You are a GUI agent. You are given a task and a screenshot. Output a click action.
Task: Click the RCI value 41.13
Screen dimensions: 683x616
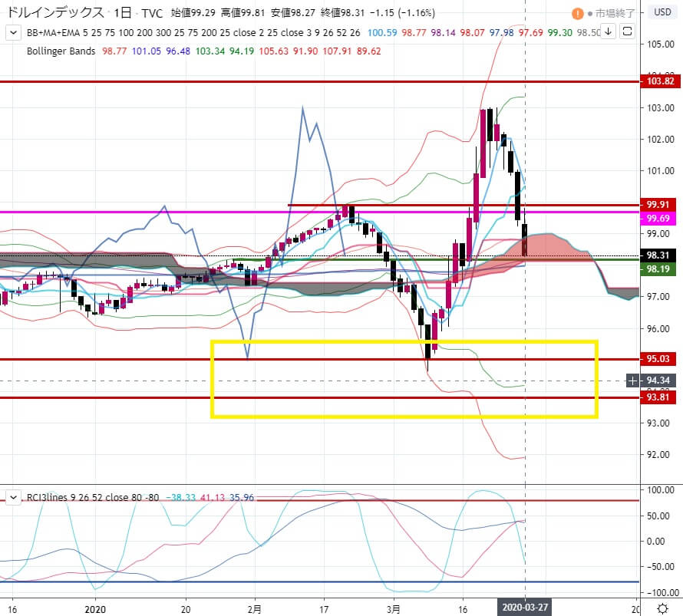coord(213,497)
